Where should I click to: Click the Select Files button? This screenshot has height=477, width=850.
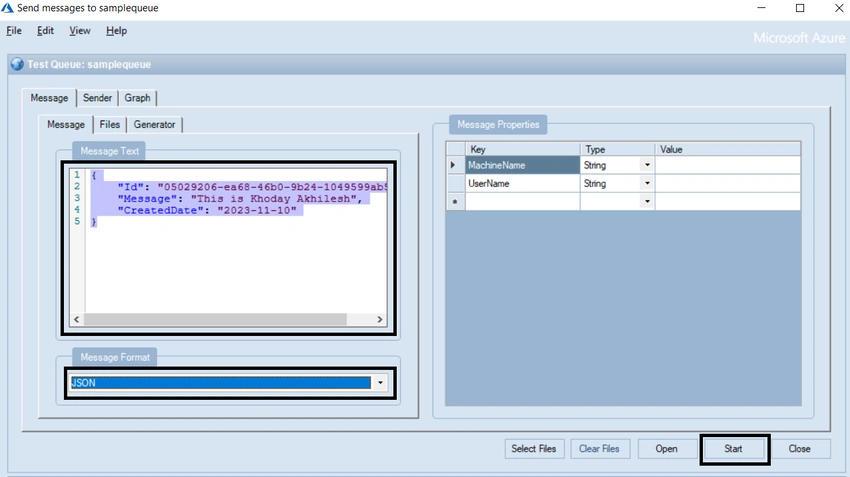tap(533, 449)
